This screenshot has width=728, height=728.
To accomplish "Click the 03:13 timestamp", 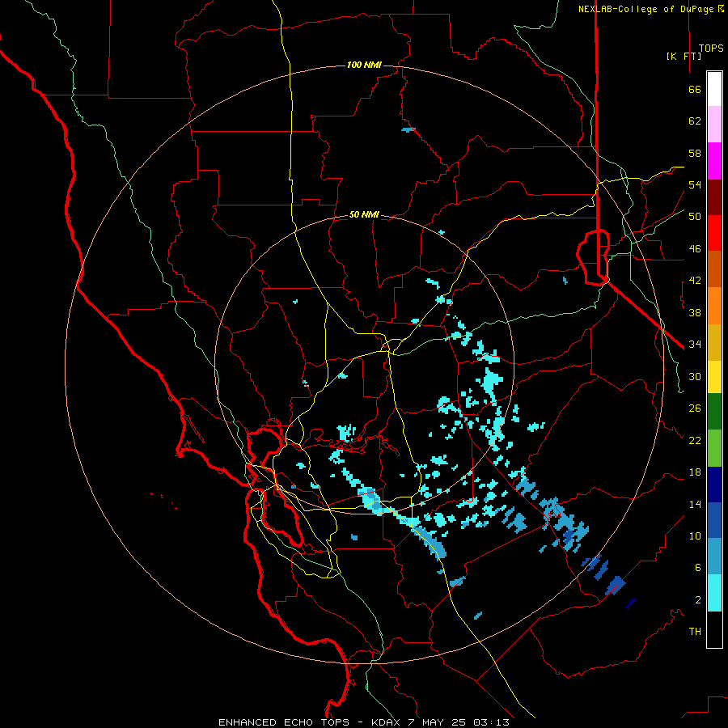I will coord(491,722).
